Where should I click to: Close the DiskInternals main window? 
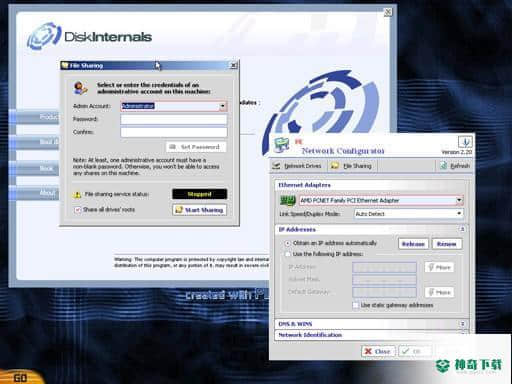click(x=388, y=12)
